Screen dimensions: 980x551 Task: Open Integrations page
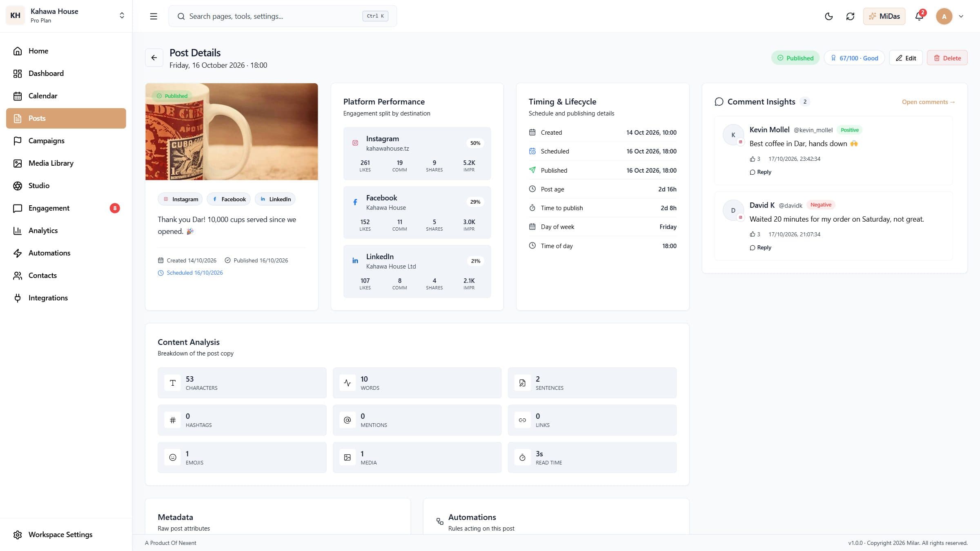pos(66,298)
